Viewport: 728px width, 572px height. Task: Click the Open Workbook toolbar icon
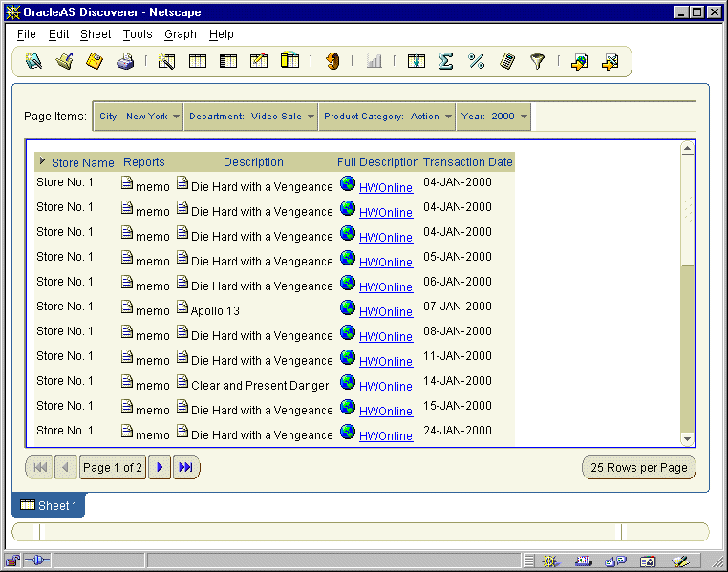(65, 61)
